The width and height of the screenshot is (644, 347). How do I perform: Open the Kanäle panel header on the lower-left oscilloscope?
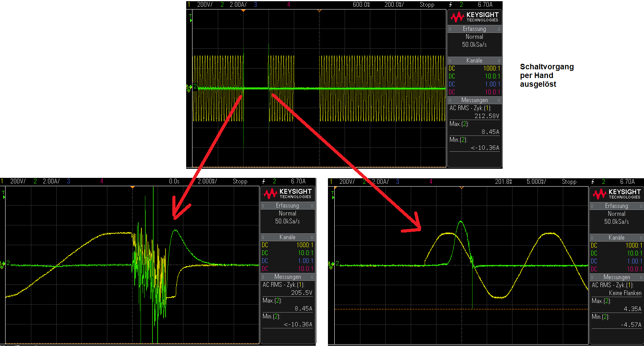288,237
